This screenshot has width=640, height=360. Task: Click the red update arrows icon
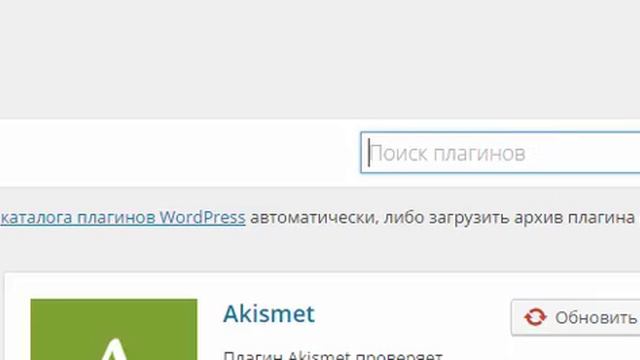pyautogui.click(x=535, y=318)
